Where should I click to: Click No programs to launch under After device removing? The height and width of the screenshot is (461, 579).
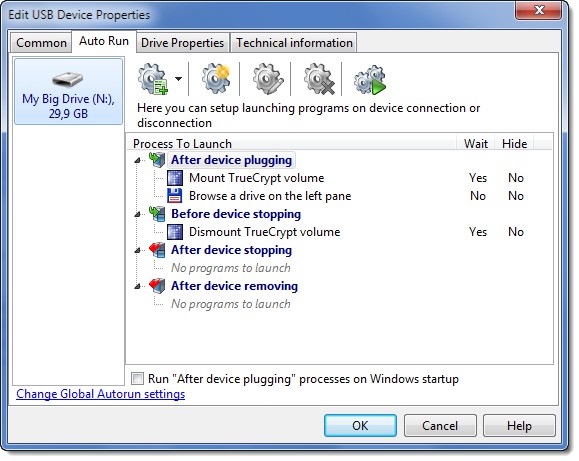(x=231, y=304)
